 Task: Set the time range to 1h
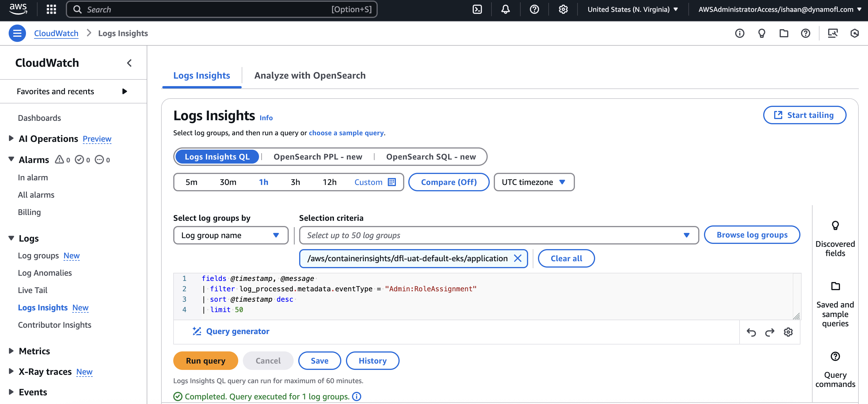pos(264,182)
